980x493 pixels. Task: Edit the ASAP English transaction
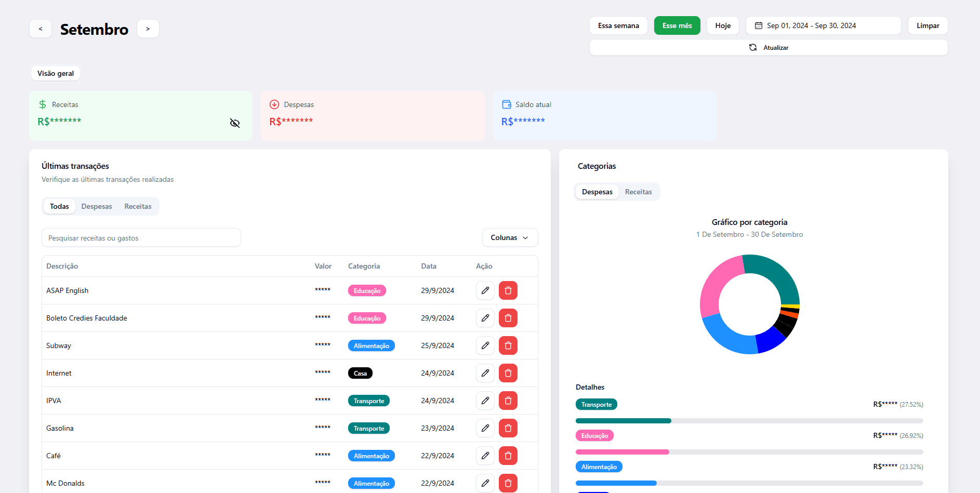[485, 290]
